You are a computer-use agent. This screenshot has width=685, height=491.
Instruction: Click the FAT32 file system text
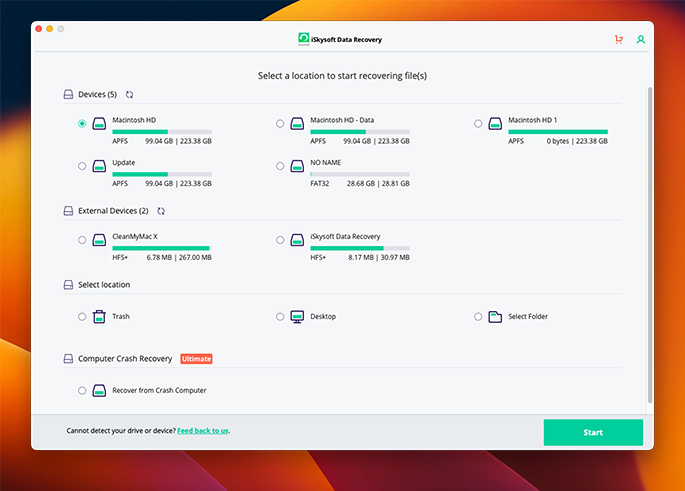click(319, 183)
